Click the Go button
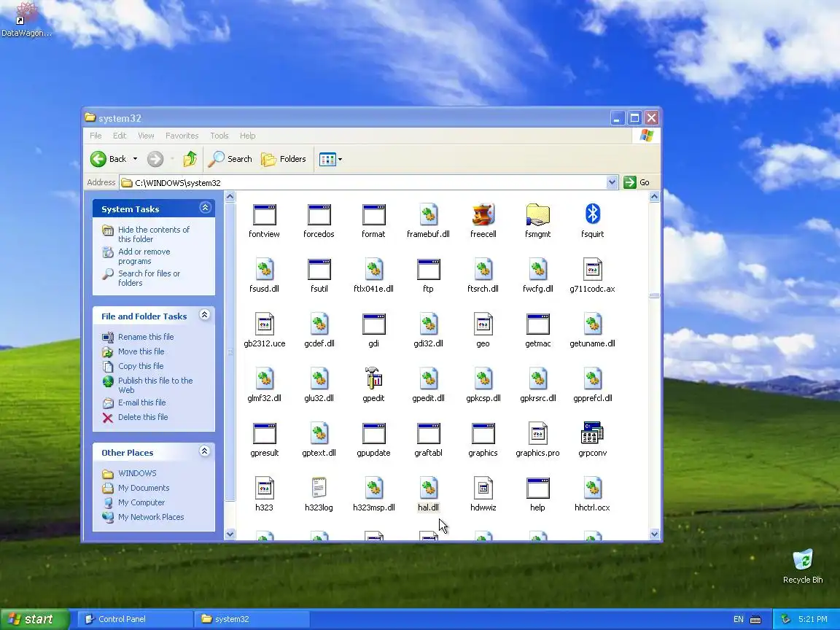Screen dimensions: 840x630 pos(637,183)
